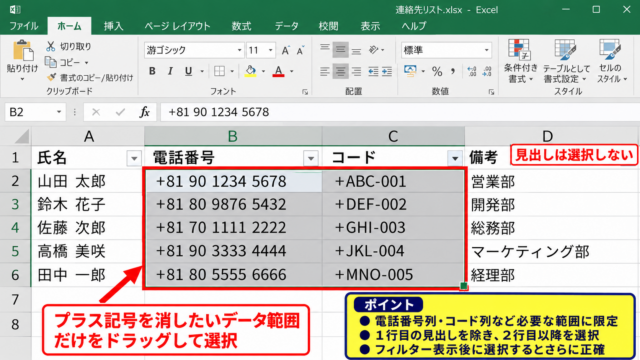Click Decrease Decimal icon
The height and width of the screenshot is (360, 640).
[487, 71]
